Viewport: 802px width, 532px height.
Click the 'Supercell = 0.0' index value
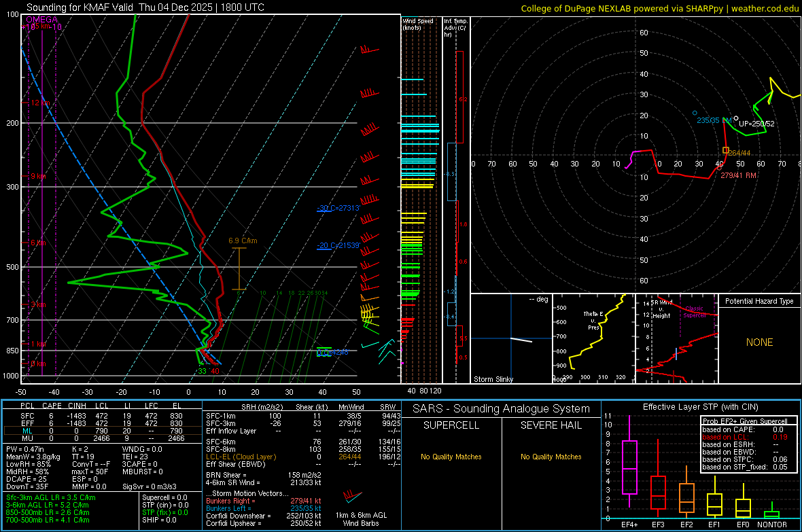164,497
